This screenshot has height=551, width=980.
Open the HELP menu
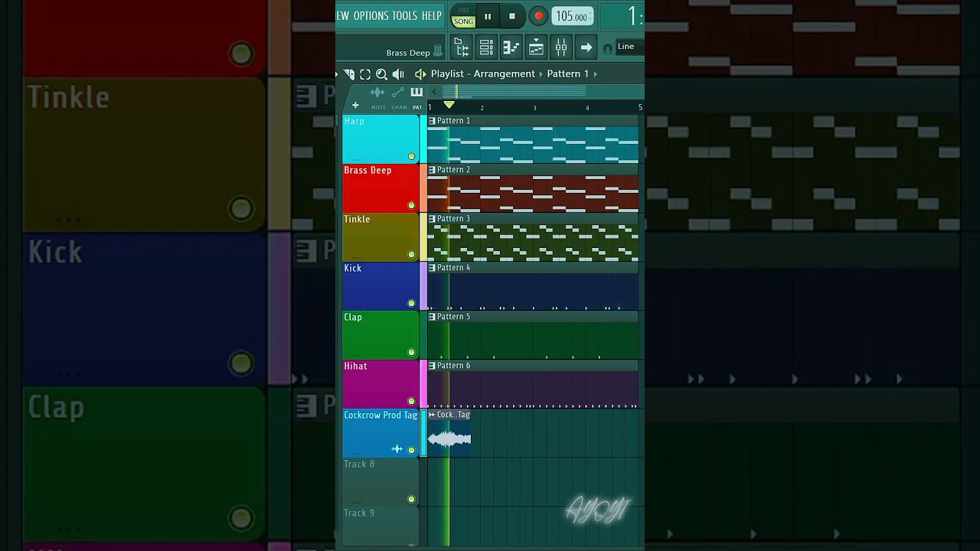432,16
